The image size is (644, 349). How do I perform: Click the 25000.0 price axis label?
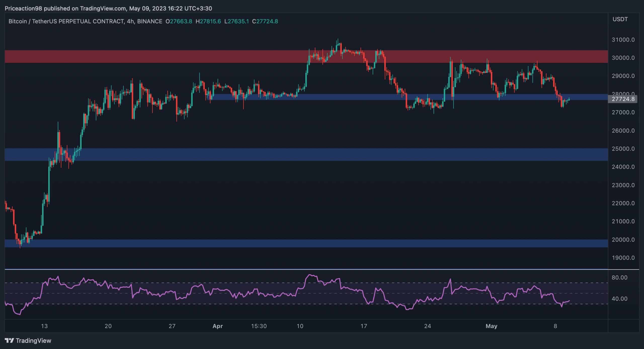(623, 149)
